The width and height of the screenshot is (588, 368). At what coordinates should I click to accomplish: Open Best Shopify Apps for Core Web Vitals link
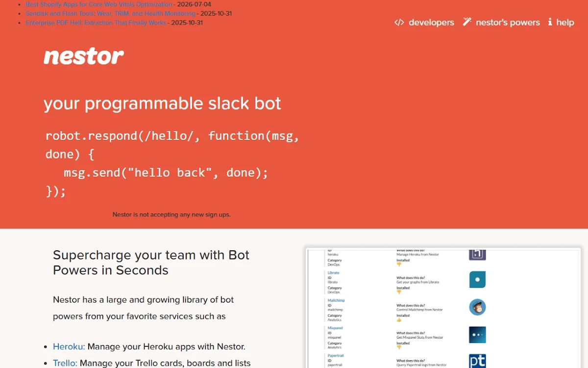99,4
